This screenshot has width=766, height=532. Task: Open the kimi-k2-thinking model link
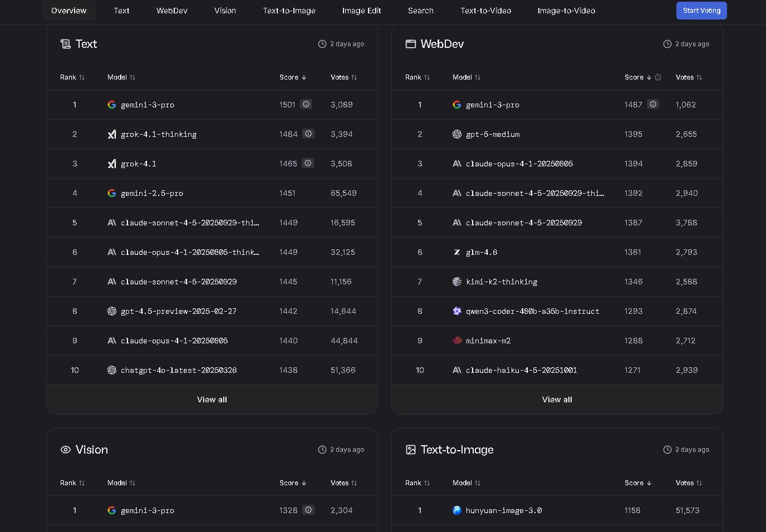click(x=502, y=282)
